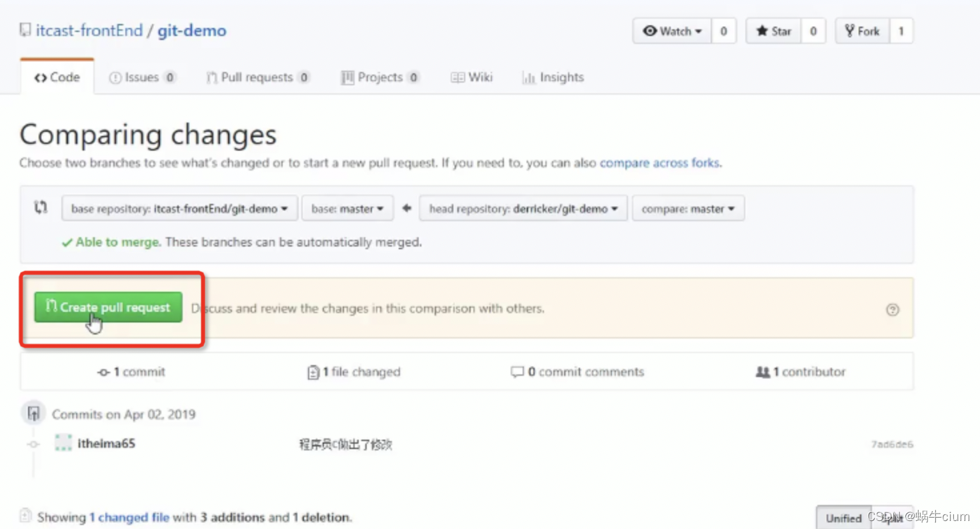980x529 pixels.
Task: Switch to the Issues tab
Action: (x=142, y=77)
